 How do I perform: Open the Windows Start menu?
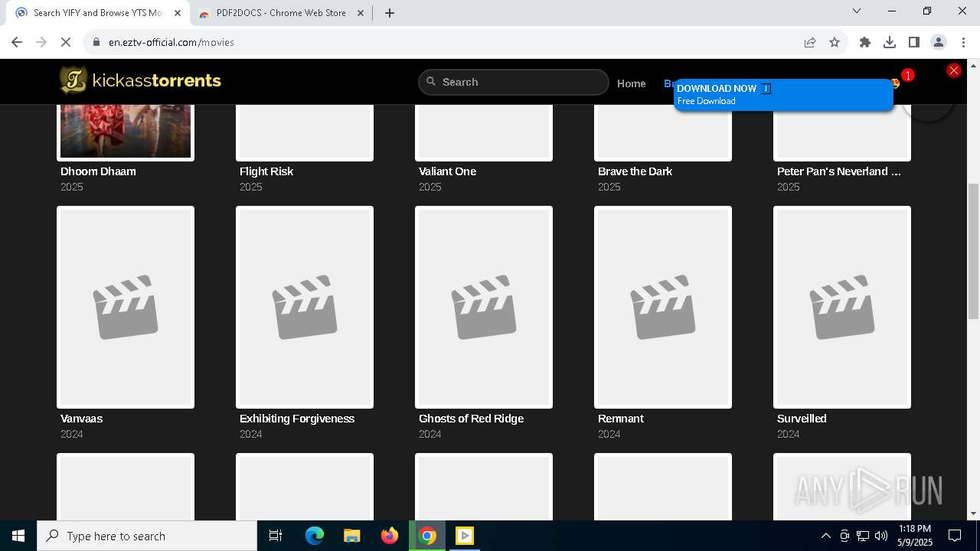(18, 536)
